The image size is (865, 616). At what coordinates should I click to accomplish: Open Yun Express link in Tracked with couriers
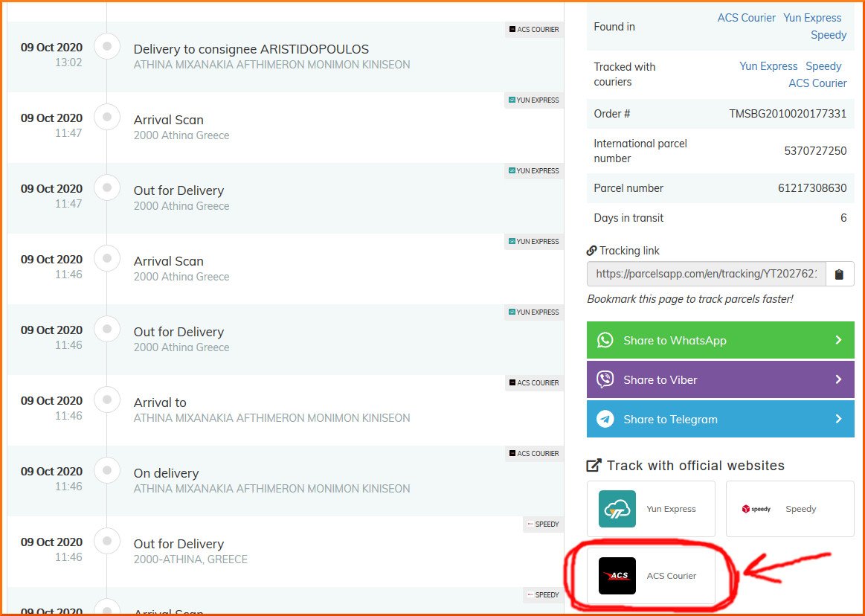pos(768,66)
